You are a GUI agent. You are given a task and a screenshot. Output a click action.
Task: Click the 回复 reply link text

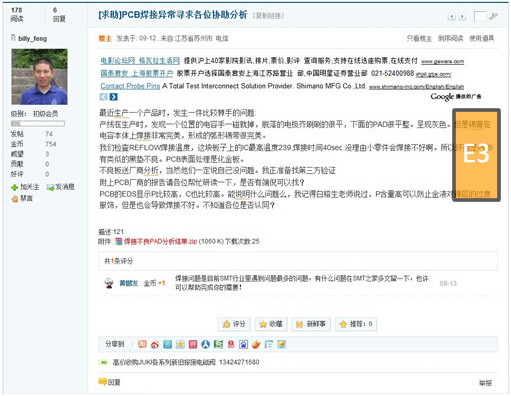click(114, 382)
